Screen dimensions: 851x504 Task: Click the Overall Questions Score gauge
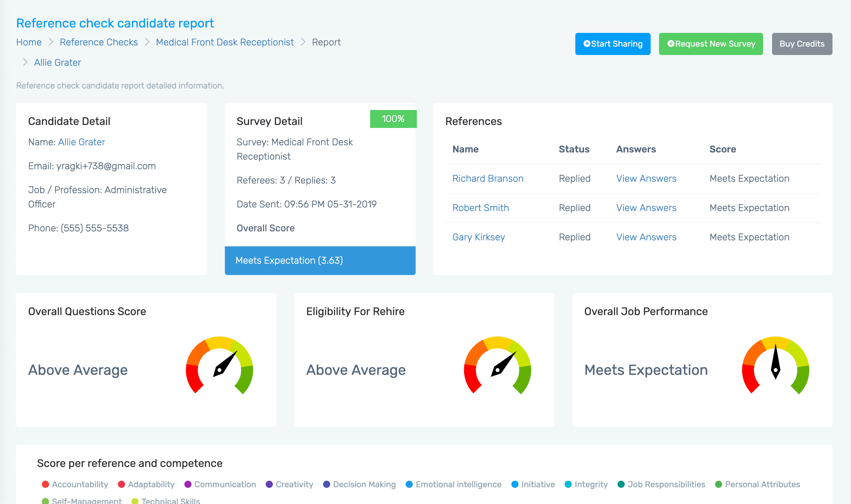coord(219,365)
